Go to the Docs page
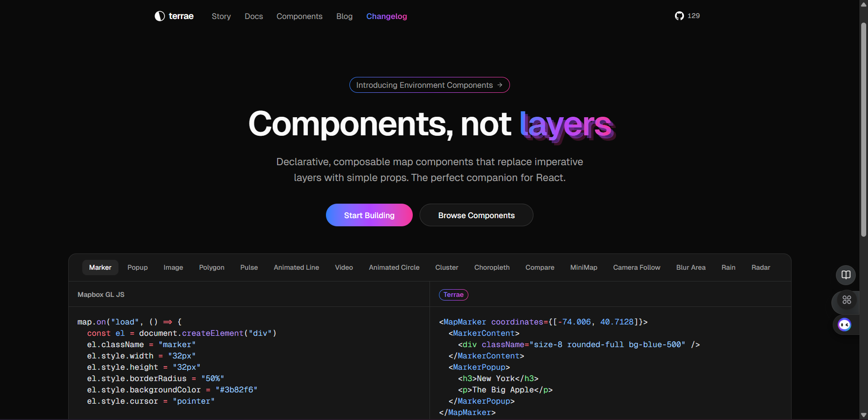Image resolution: width=868 pixels, height=420 pixels. click(254, 16)
